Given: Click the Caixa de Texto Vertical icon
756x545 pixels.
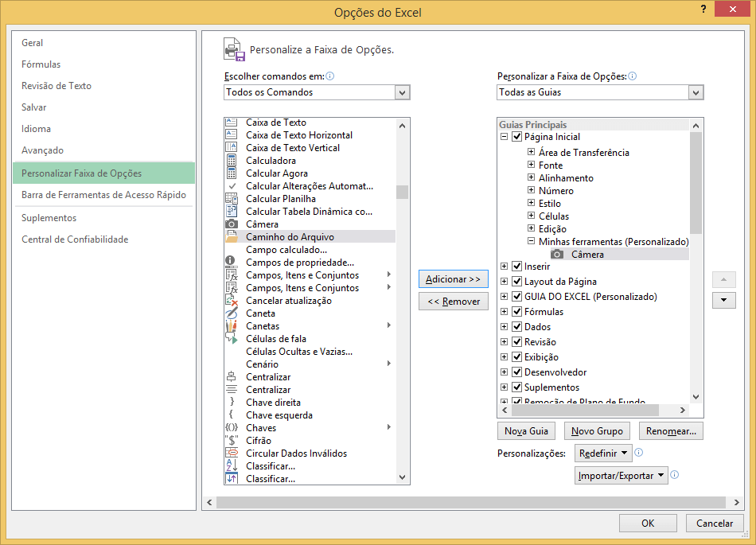Looking at the screenshot, I should (232, 148).
